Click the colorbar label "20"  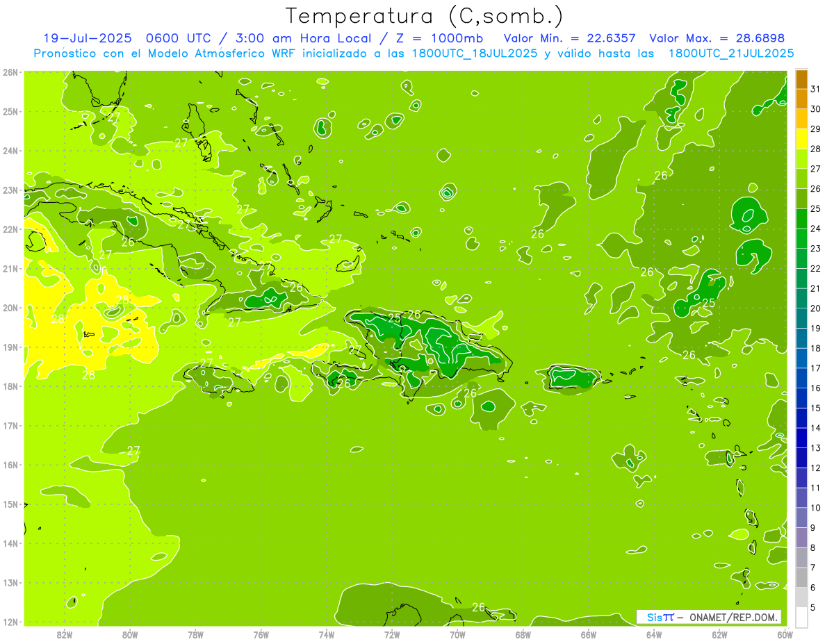(815, 308)
